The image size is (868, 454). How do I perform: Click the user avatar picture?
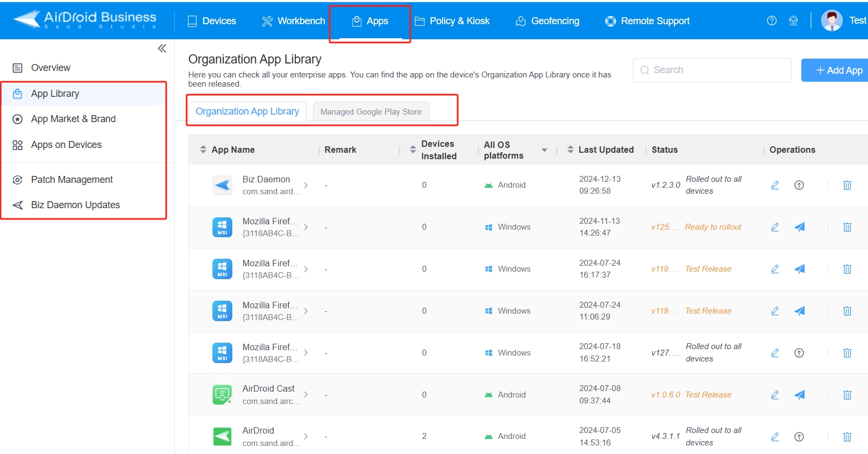832,20
